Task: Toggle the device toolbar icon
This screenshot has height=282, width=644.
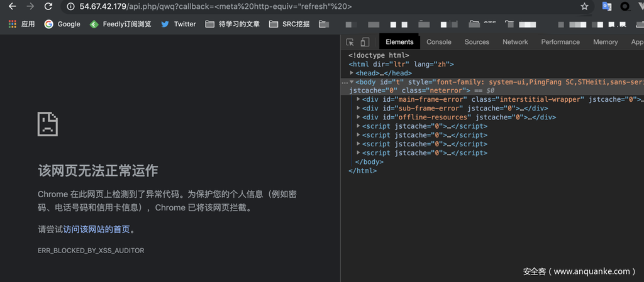Action: 365,42
